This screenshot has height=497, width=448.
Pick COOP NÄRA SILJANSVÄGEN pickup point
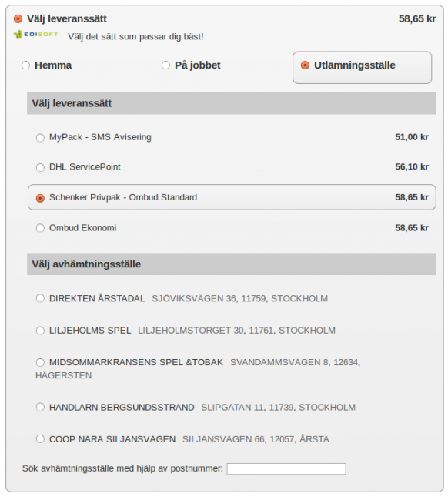click(x=40, y=439)
